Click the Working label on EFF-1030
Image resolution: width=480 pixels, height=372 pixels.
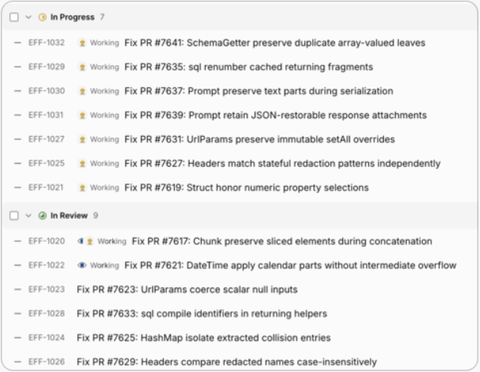tap(104, 91)
